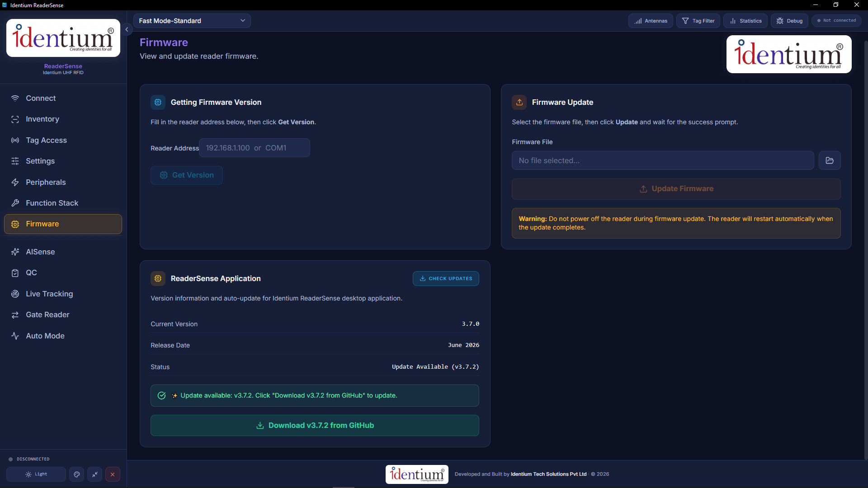Click the Reader Address input field

click(x=254, y=148)
